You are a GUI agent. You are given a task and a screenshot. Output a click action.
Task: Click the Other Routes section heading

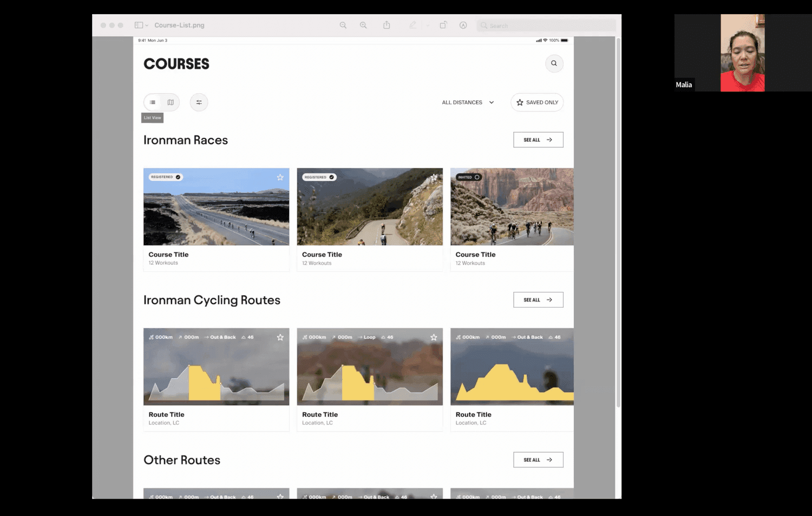(x=182, y=460)
